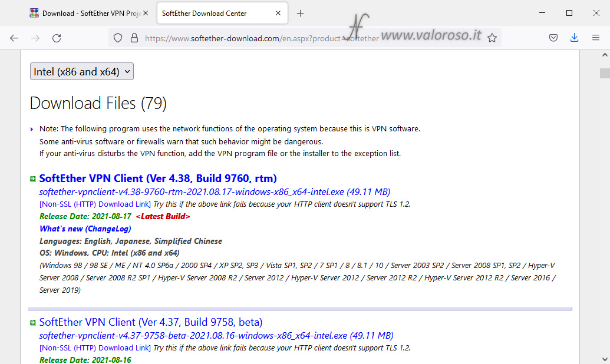Click Release Date: 2021-08-16 text
610x364 pixels.
point(85,360)
